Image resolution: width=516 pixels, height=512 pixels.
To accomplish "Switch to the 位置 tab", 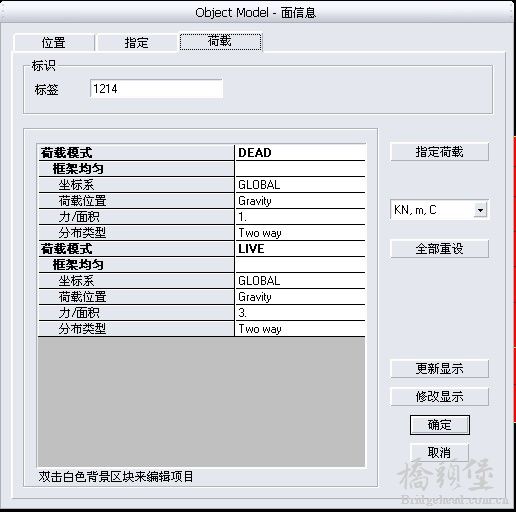I will [x=54, y=43].
